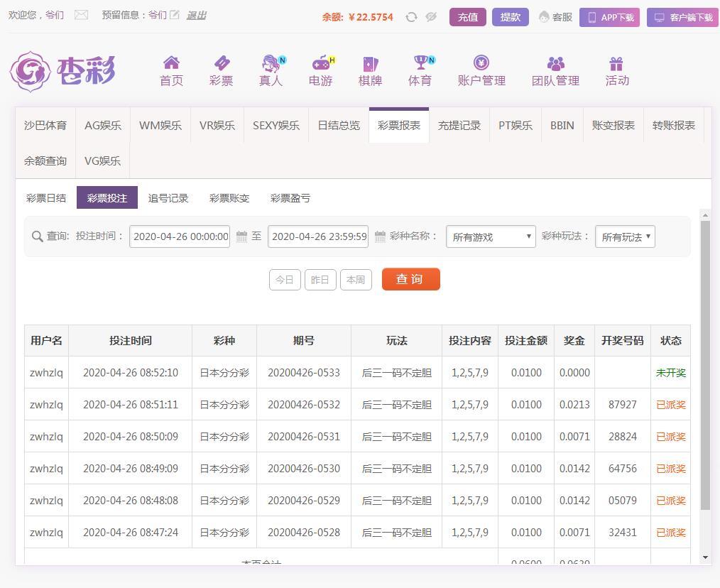Image resolution: width=720 pixels, height=588 pixels.
Task: Select the 昨日 quick date filter
Action: click(x=320, y=280)
